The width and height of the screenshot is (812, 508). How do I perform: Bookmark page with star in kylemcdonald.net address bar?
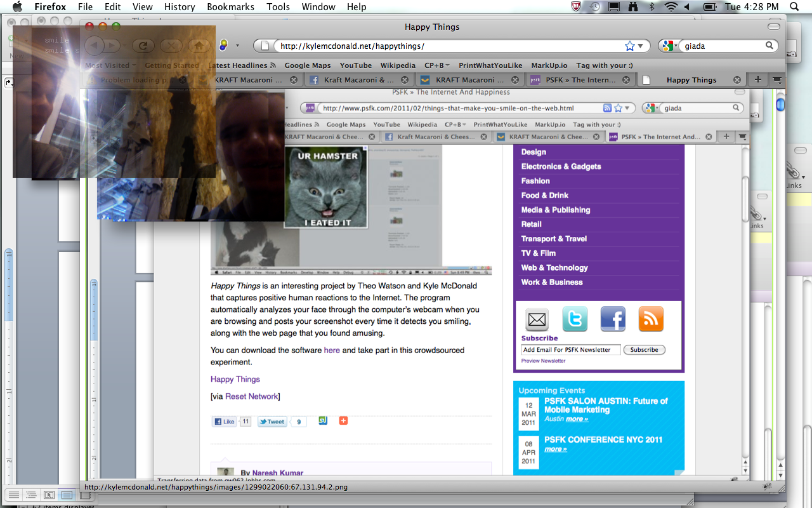click(x=629, y=46)
